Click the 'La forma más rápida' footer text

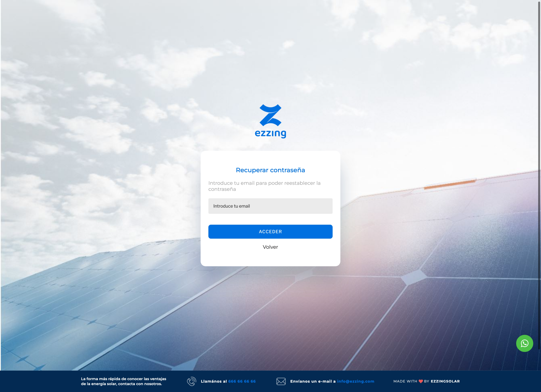124,381
